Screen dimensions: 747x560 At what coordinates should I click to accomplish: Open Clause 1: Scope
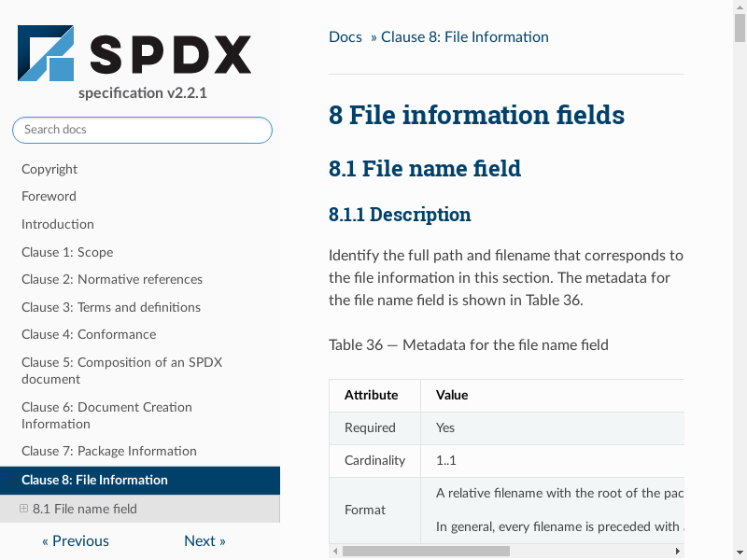67,252
